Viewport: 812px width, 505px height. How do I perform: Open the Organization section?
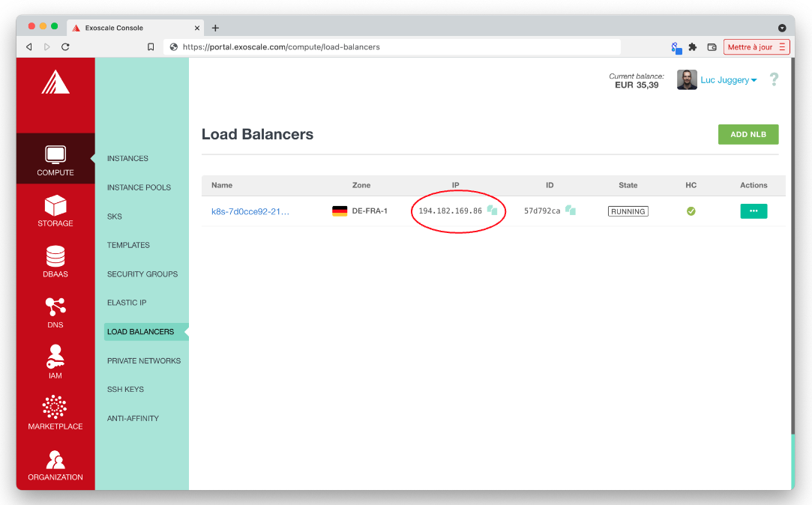pyautogui.click(x=55, y=465)
